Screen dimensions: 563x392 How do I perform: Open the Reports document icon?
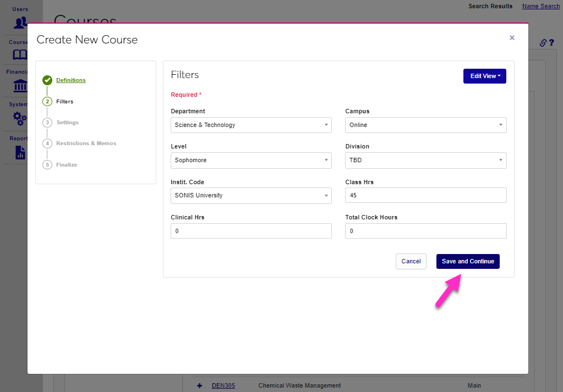20,152
